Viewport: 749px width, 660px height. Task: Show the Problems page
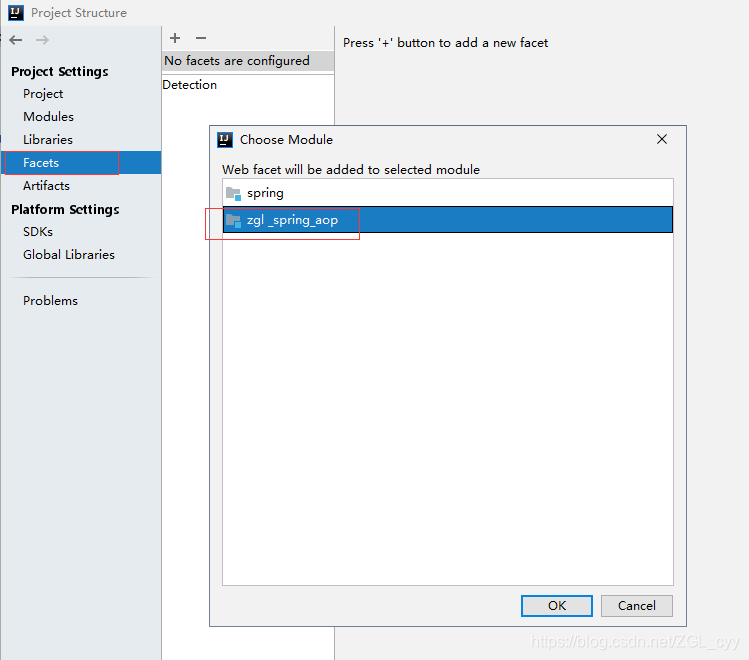(x=50, y=300)
